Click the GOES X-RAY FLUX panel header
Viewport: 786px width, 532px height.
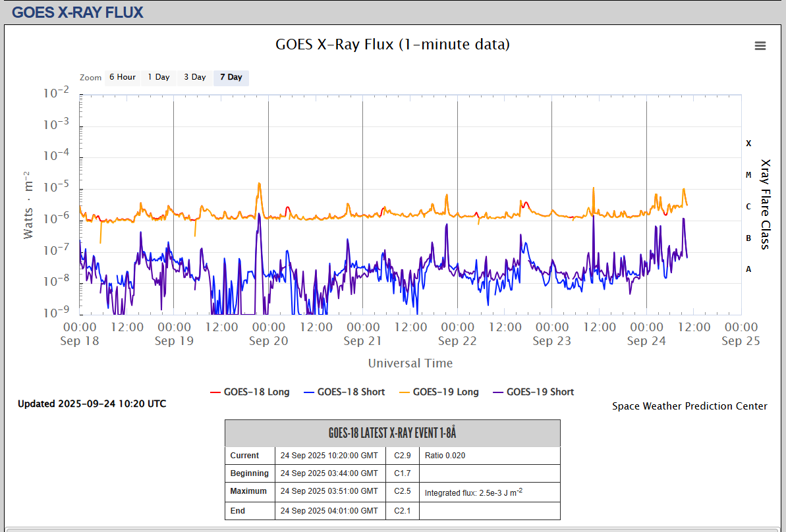[78, 12]
